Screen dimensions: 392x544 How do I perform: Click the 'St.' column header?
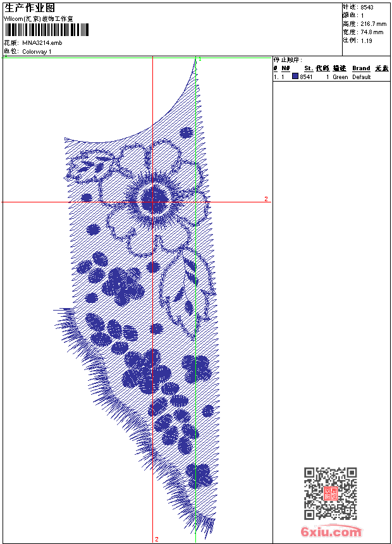pyautogui.click(x=309, y=68)
